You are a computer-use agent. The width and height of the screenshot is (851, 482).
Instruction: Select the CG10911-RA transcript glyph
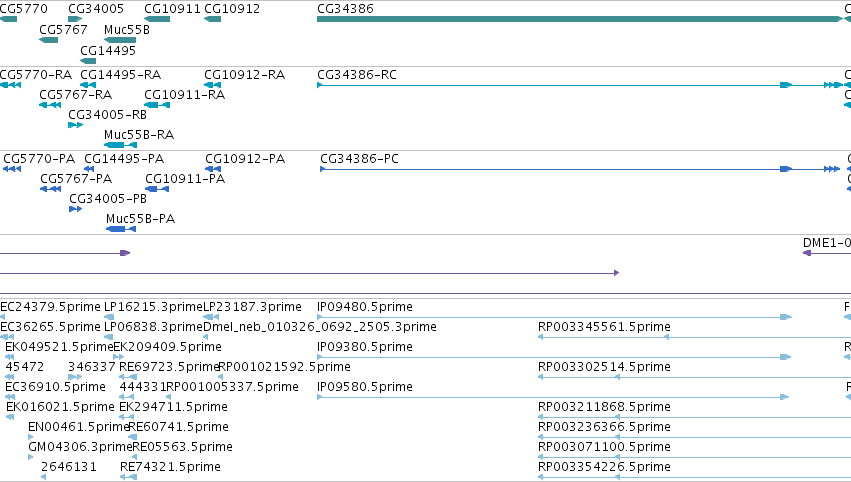tap(157, 105)
